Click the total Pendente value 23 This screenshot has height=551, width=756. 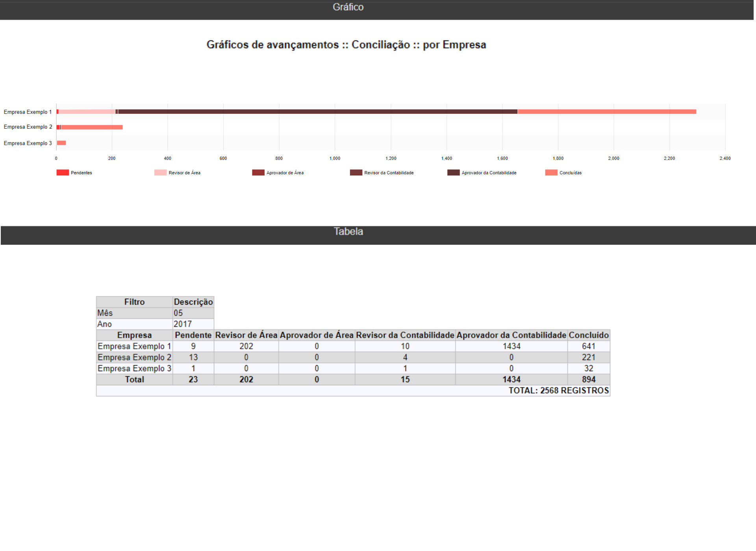tap(193, 379)
